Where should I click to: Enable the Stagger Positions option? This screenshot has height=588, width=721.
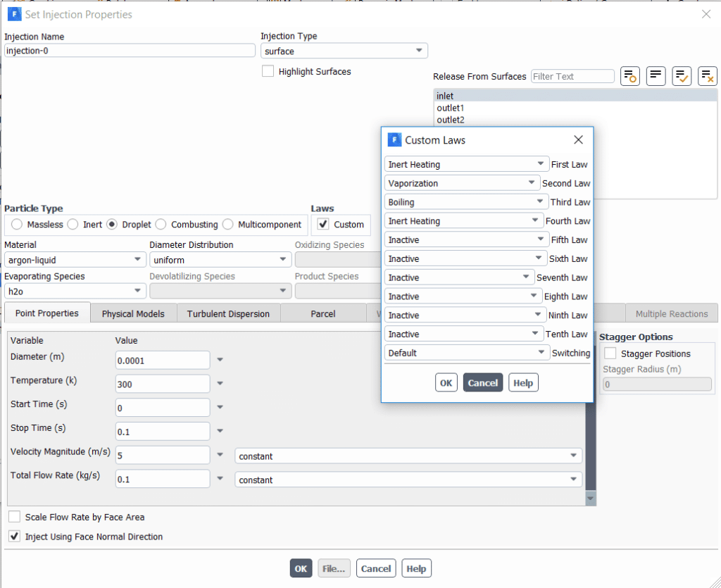pyautogui.click(x=610, y=354)
